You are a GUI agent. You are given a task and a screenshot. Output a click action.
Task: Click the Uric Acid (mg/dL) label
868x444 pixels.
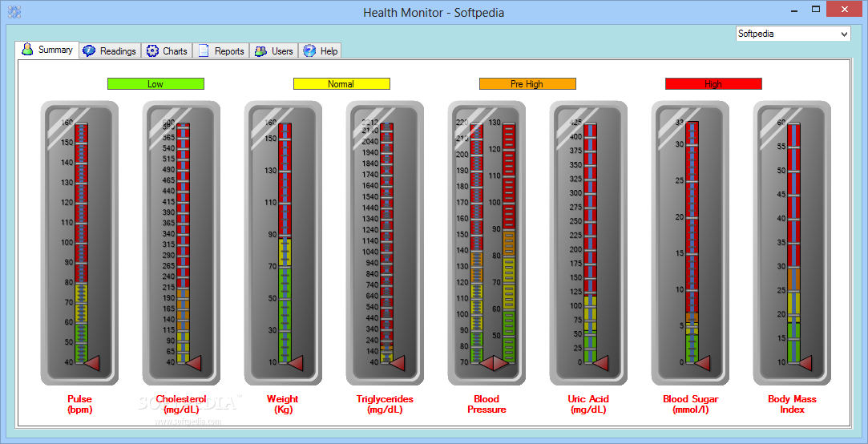click(x=588, y=405)
